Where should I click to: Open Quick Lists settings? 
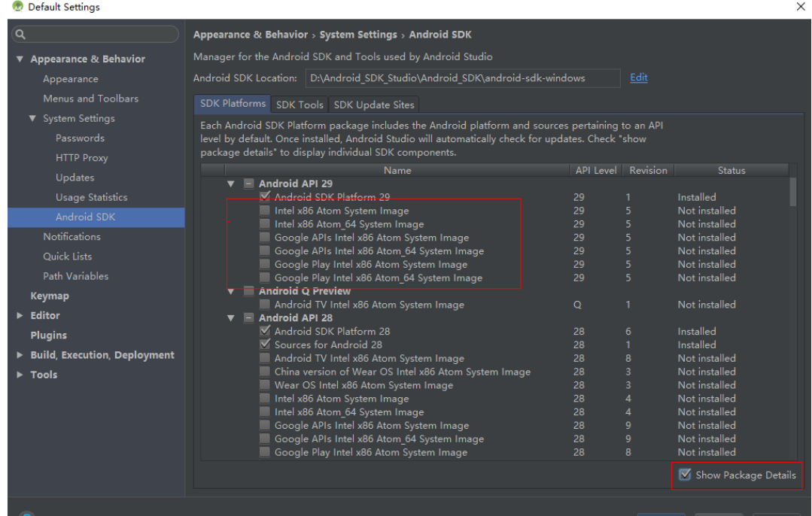click(x=67, y=256)
